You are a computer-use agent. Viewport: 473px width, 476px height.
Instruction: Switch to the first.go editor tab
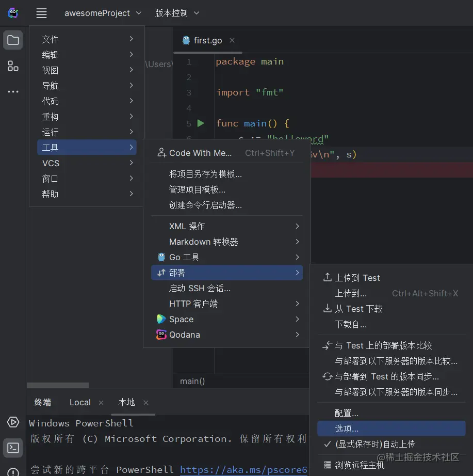point(208,40)
